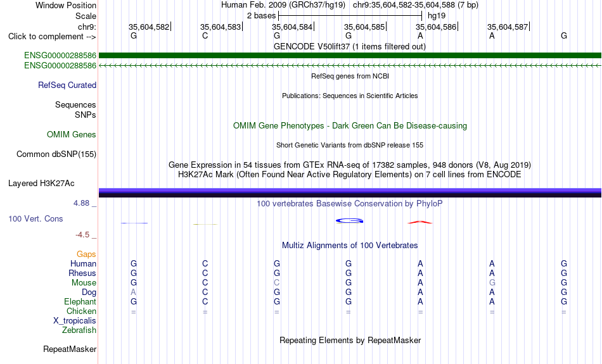The height and width of the screenshot is (364, 602).
Task: Click the upper ENSG00000288586 gene label
Action: pos(60,56)
